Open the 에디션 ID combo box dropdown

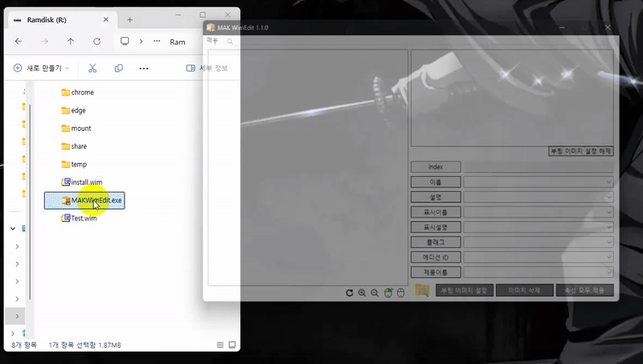609,257
